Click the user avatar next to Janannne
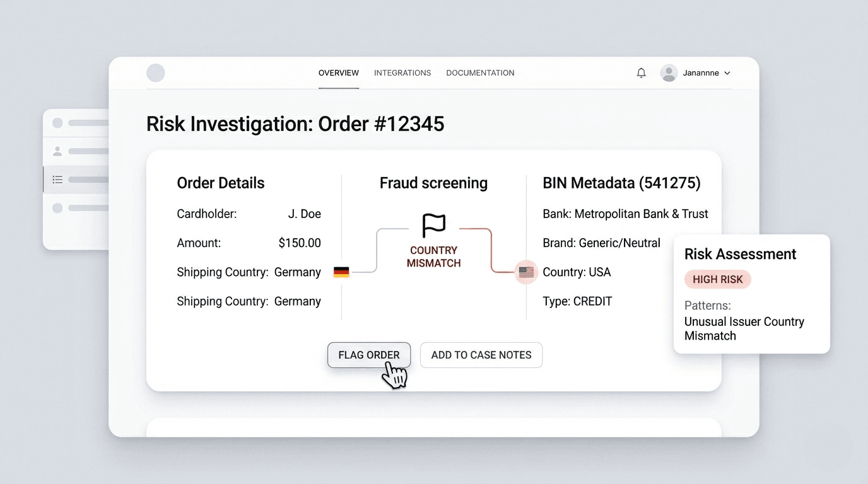Image resolution: width=868 pixels, height=484 pixels. click(x=669, y=73)
